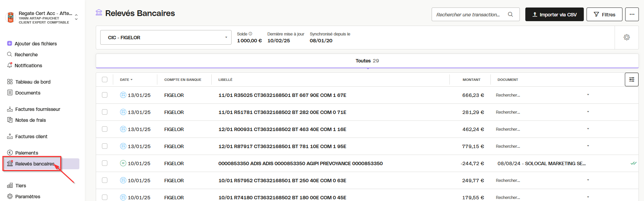This screenshot has width=644, height=201.
Task: Click the Notes de frais icon
Action: (10, 120)
